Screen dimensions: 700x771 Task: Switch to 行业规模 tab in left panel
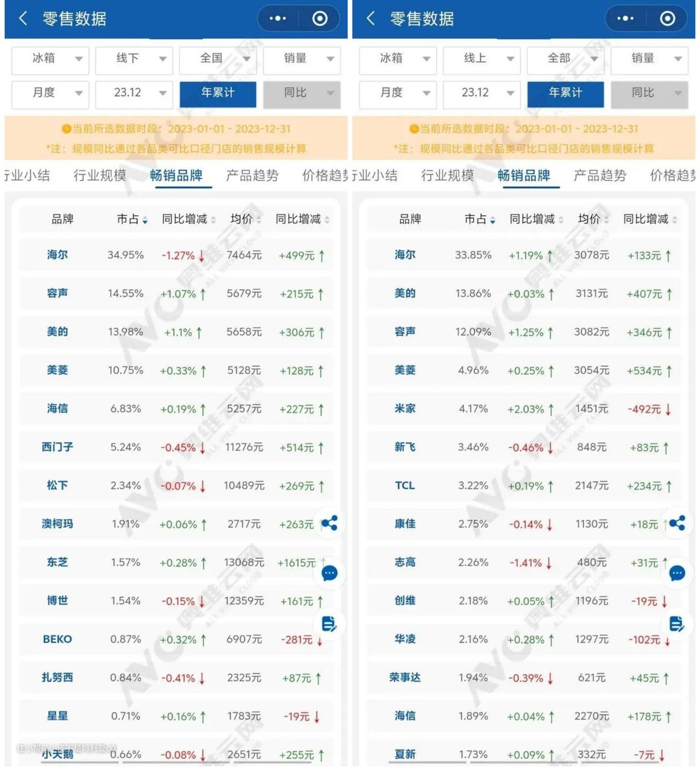point(100,176)
